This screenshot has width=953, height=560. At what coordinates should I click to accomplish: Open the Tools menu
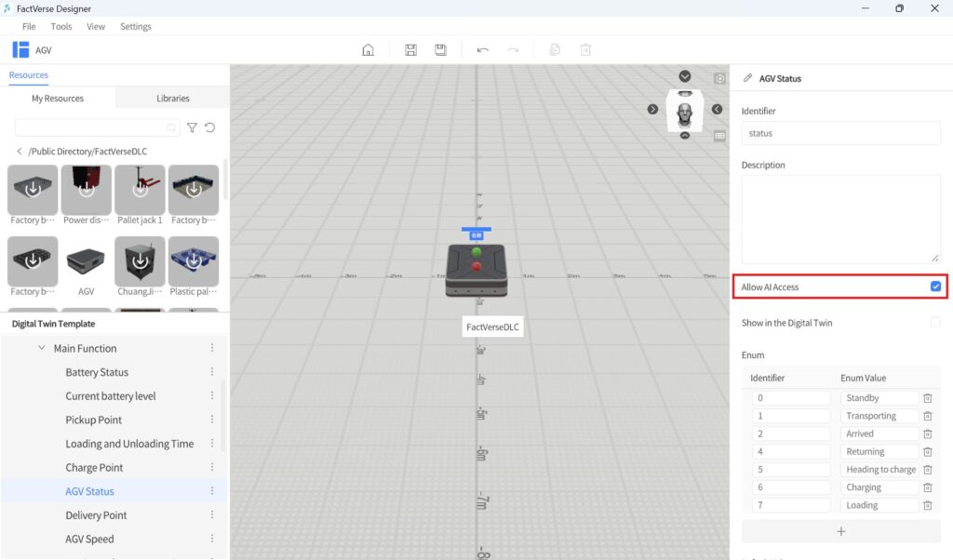click(x=60, y=27)
